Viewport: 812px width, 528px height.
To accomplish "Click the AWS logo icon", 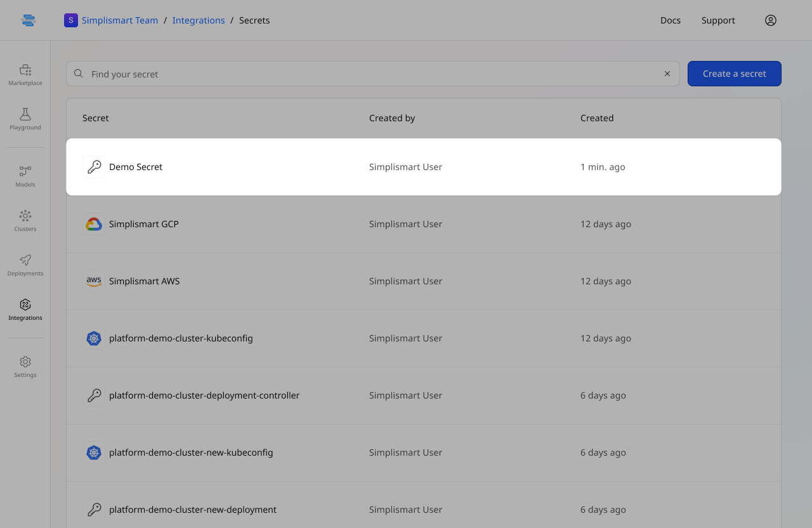I will (x=94, y=281).
